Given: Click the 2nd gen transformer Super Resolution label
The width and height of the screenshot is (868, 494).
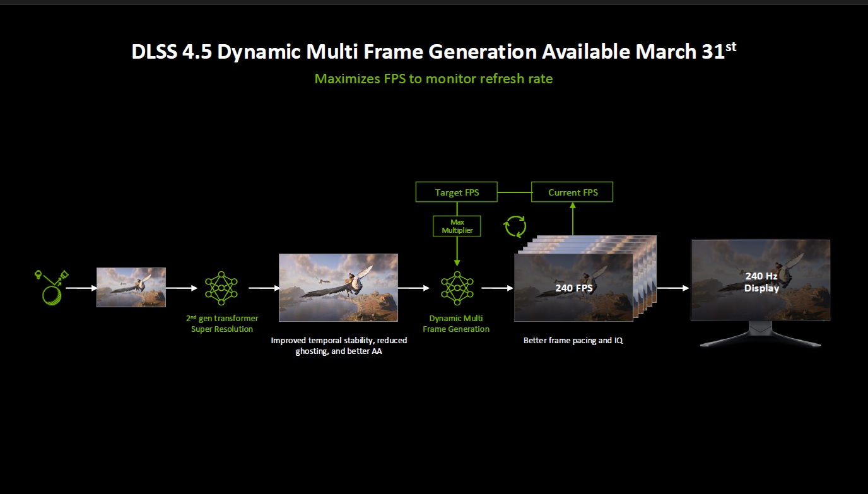Looking at the screenshot, I should coord(222,324).
